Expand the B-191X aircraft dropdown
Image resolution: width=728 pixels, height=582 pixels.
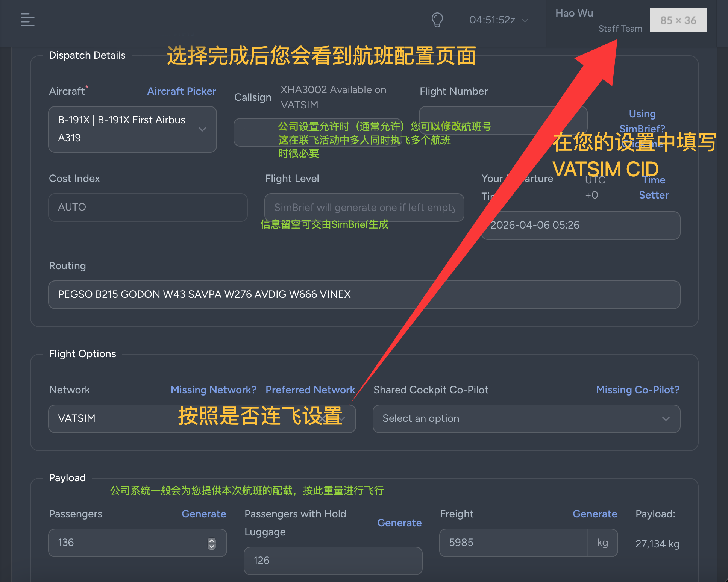132,129
